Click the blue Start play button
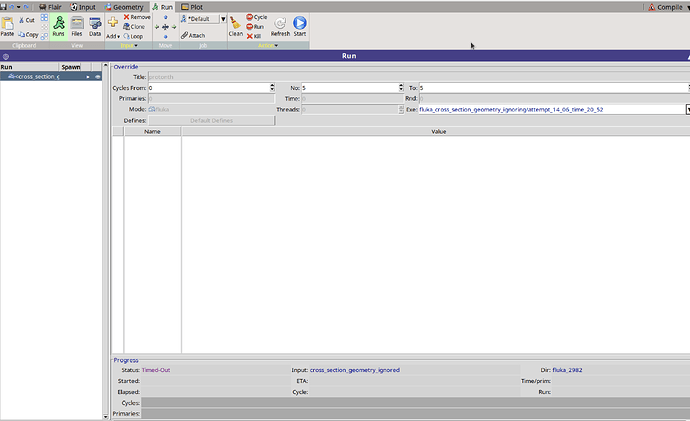This screenshot has width=690, height=421. tap(300, 22)
